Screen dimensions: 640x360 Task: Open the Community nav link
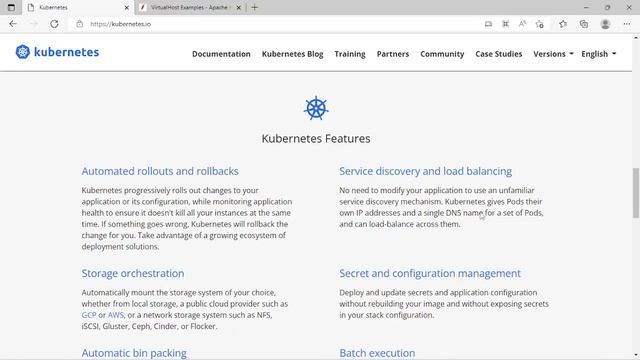pos(442,54)
